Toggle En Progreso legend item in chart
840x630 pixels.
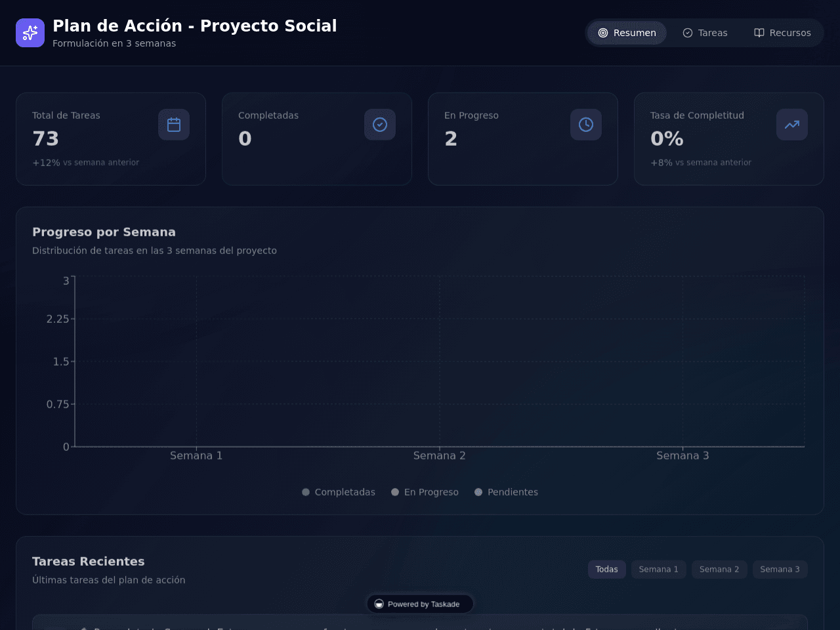(x=425, y=492)
